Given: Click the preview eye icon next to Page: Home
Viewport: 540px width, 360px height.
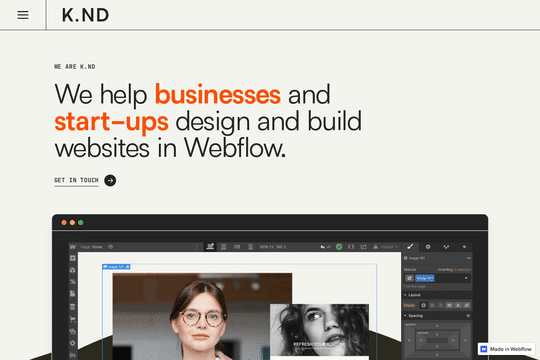Looking at the screenshot, I should [x=111, y=247].
